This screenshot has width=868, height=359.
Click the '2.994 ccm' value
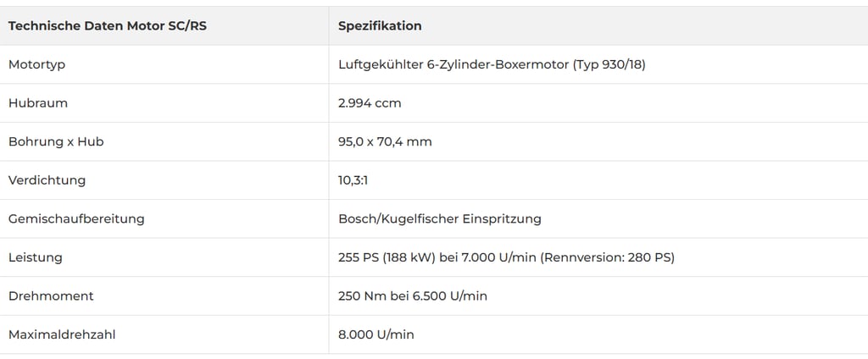[x=370, y=103]
